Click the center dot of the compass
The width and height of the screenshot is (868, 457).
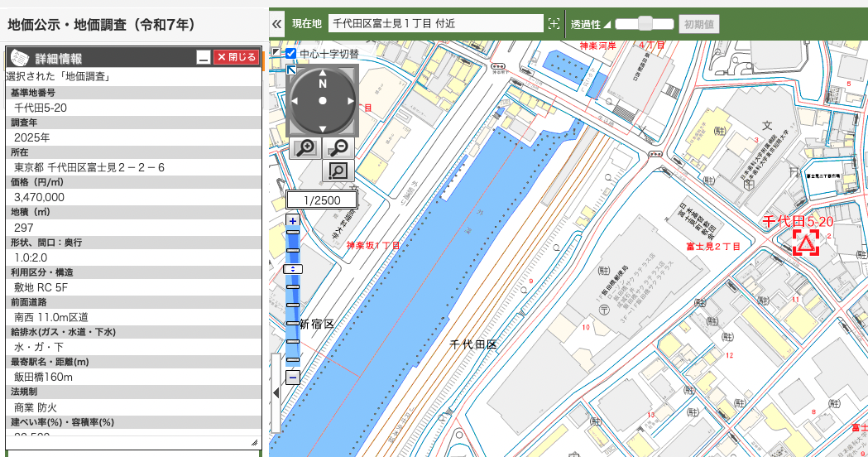323,101
